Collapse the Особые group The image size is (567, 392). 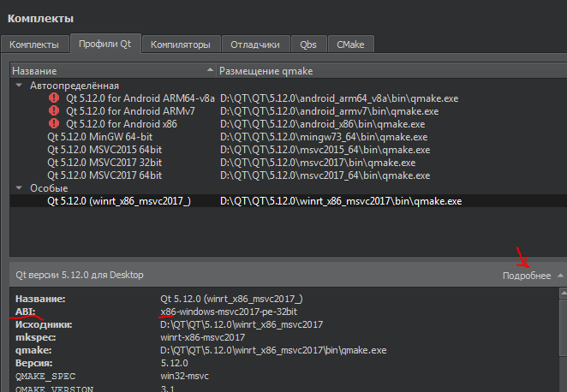[19, 188]
